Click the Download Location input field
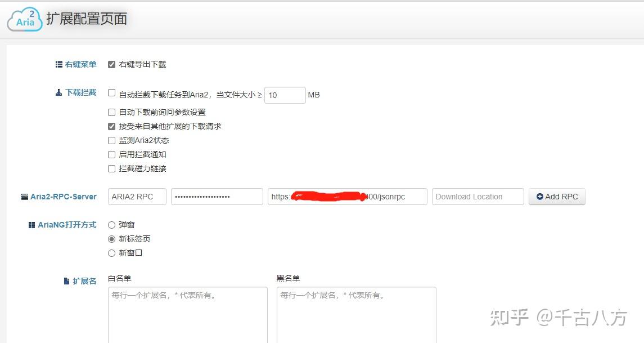The width and height of the screenshot is (644, 343). (x=478, y=196)
